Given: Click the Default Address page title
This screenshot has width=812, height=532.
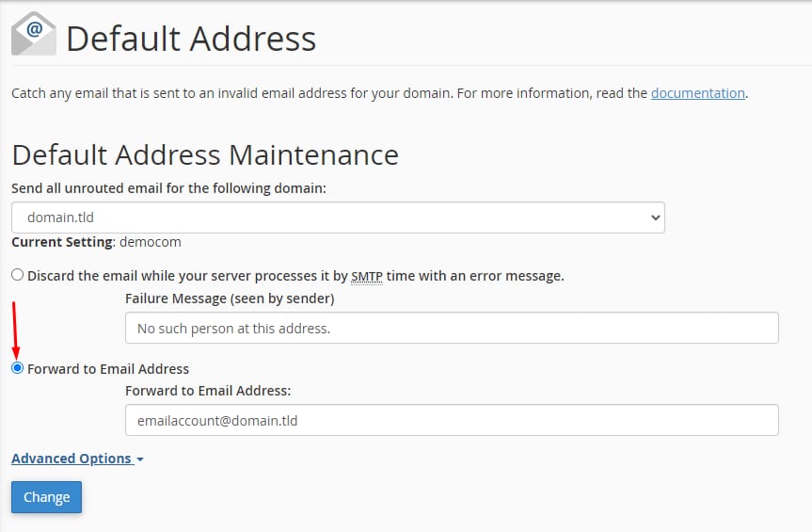Looking at the screenshot, I should coord(191,39).
